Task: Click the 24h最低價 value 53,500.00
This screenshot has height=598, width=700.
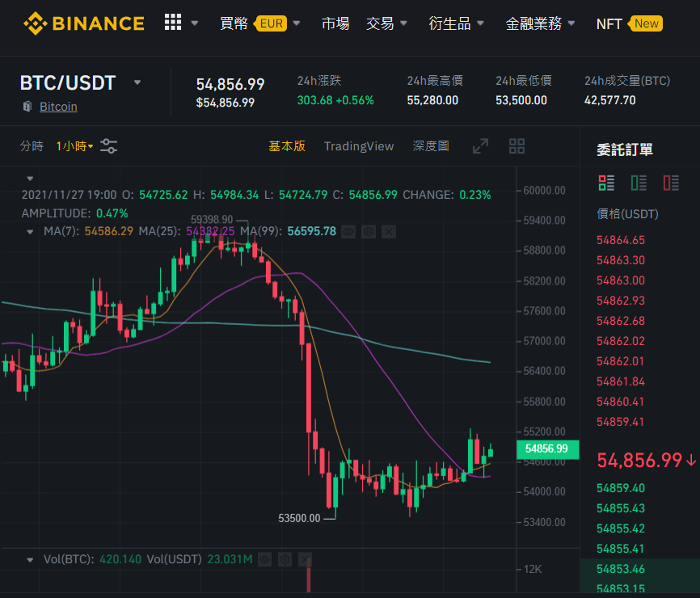Action: [521, 100]
